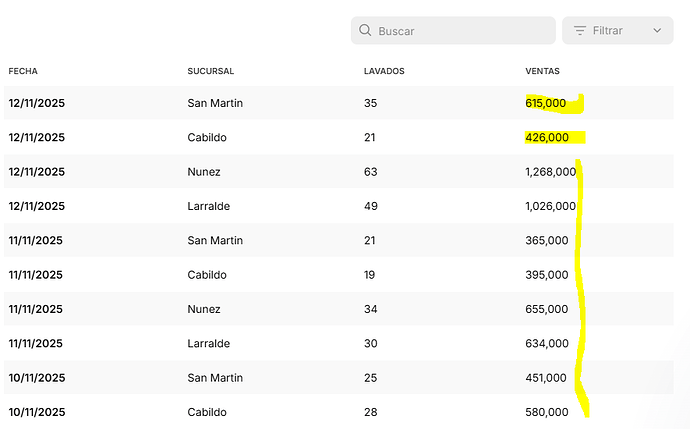Expand the Filtrar dropdown chevron
The height and width of the screenshot is (429, 690).
[657, 31]
